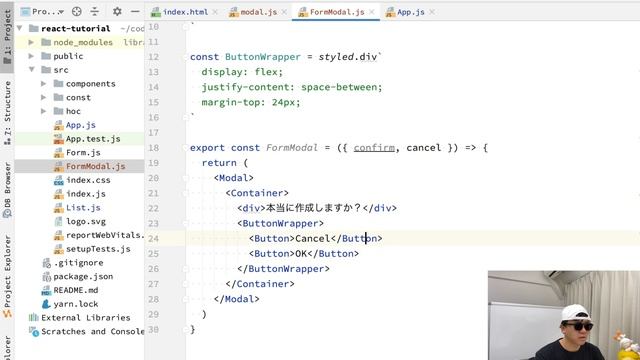640x360 pixels.
Task: Toggle fold marker at line 20 Modal
Action: click(186, 178)
